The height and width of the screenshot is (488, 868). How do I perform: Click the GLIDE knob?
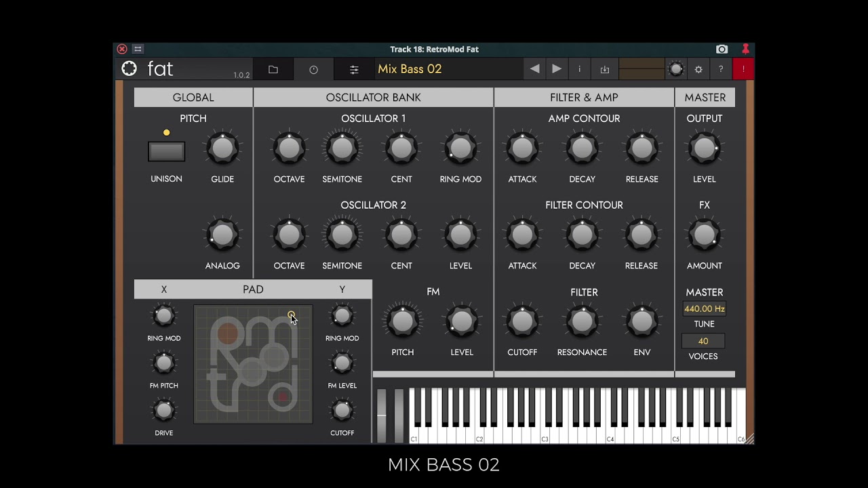click(222, 148)
